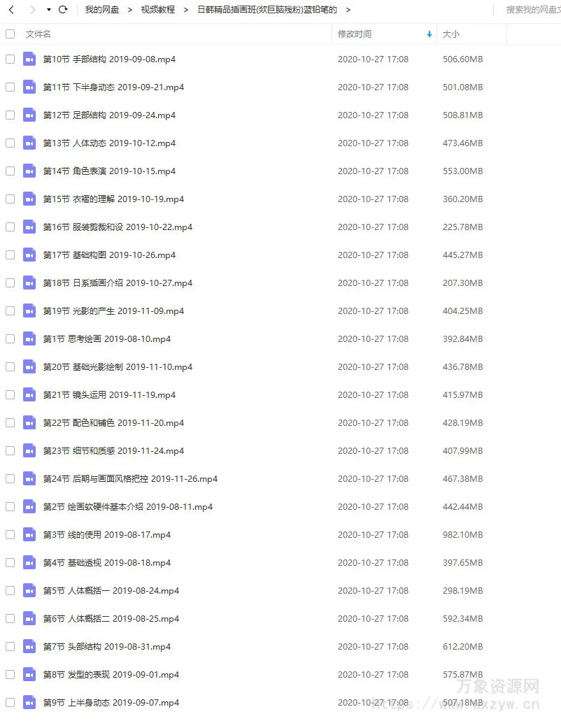Go to 我的网盘 breadcrumb
The height and width of the screenshot is (728, 561).
(101, 10)
